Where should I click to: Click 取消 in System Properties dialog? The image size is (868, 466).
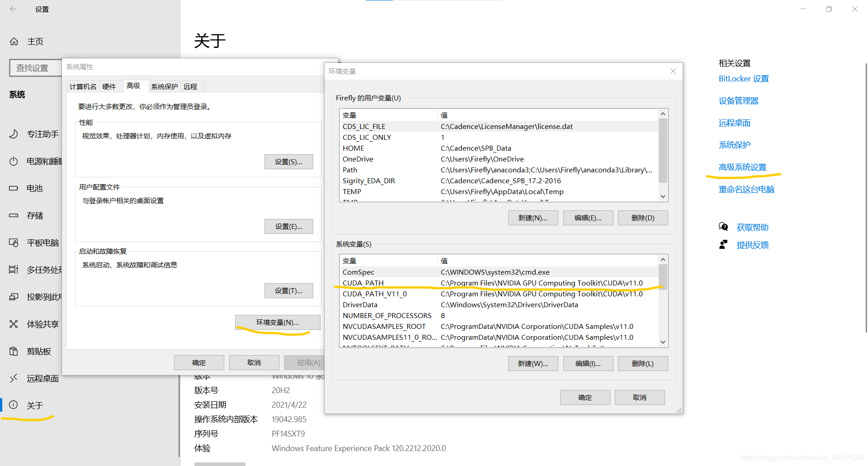tap(254, 362)
